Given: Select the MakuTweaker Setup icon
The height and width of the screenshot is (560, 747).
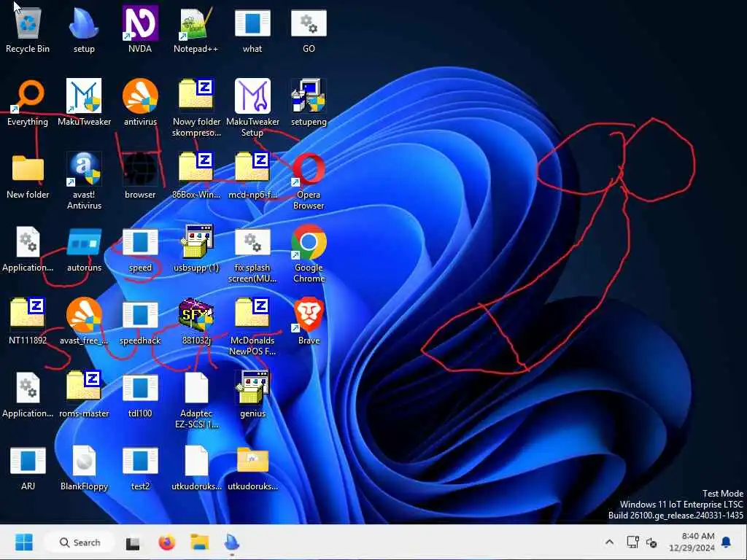Looking at the screenshot, I should pyautogui.click(x=252, y=108).
